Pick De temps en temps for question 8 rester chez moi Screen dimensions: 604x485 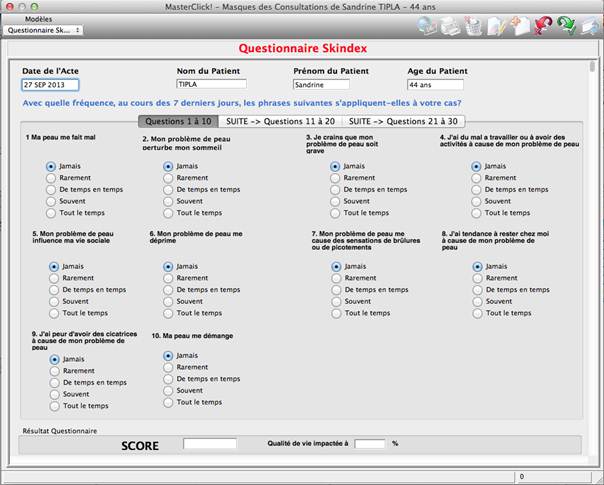tap(478, 290)
